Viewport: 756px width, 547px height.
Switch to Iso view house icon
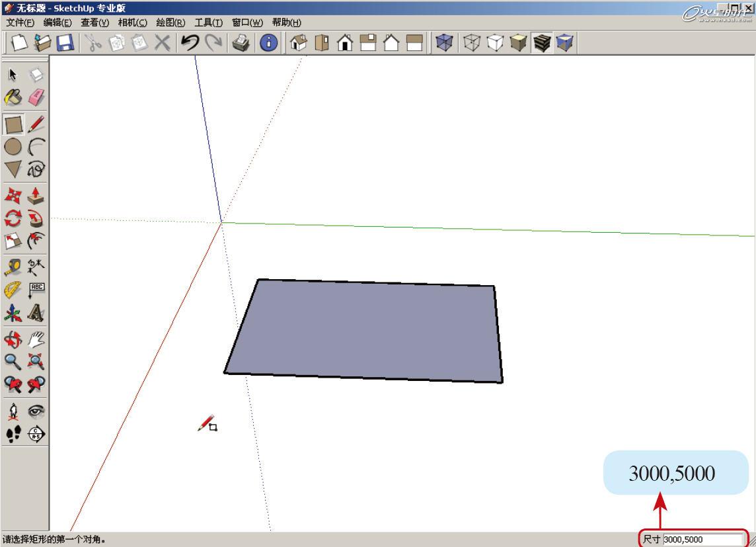(299, 42)
